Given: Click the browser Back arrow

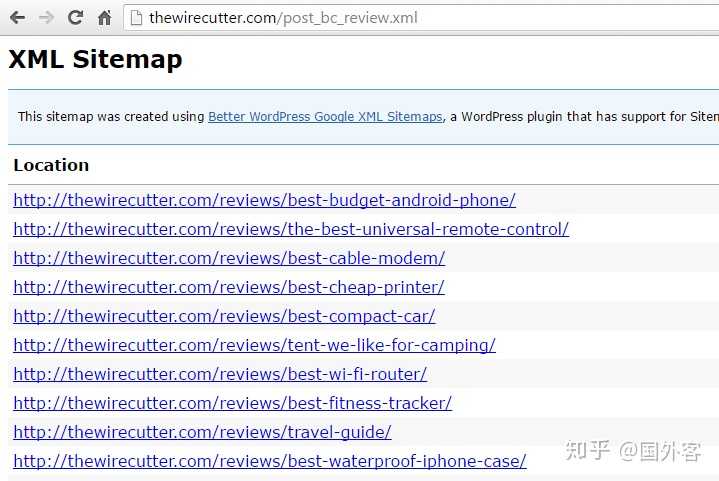Looking at the screenshot, I should pyautogui.click(x=17, y=17).
